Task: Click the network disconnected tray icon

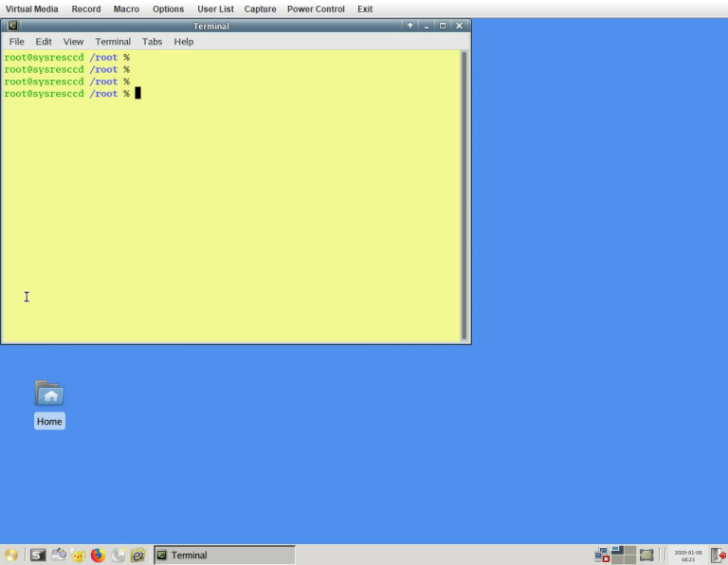Action: pos(601,556)
